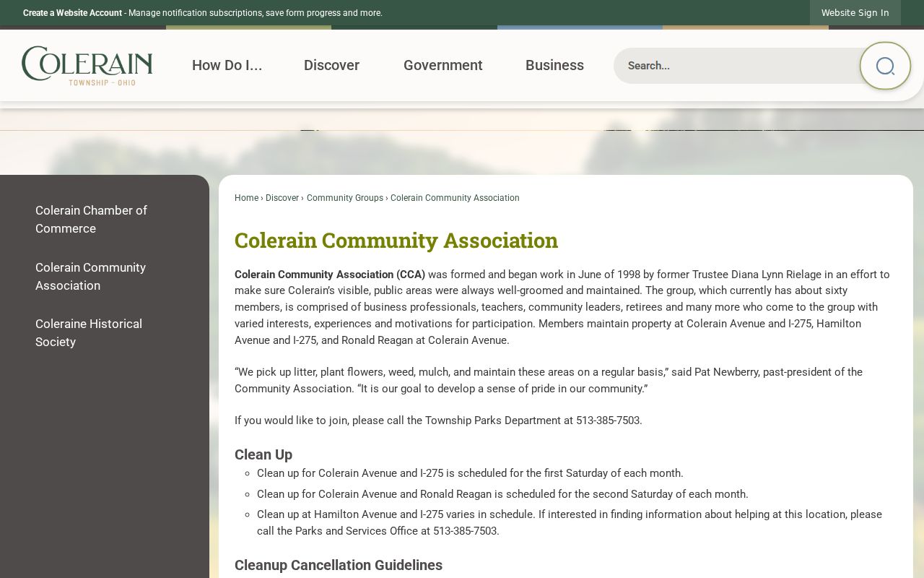Screen dimensions: 924x578
Task: Click the Colerain Community Association breadcrumb
Action: 455,198
